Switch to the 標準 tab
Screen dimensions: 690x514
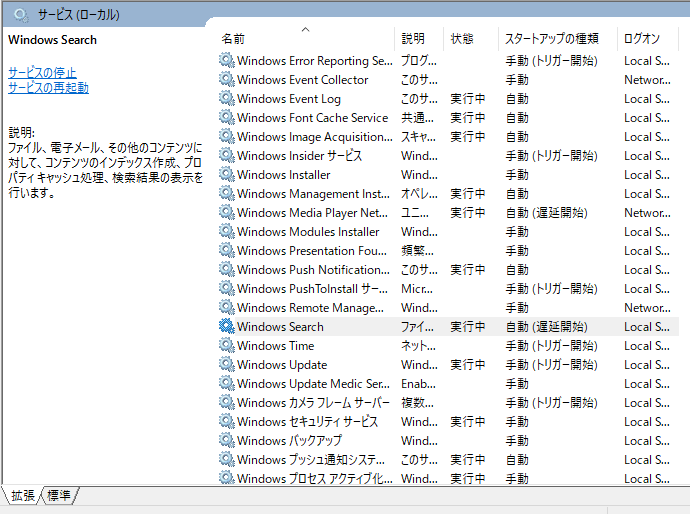pos(59,496)
